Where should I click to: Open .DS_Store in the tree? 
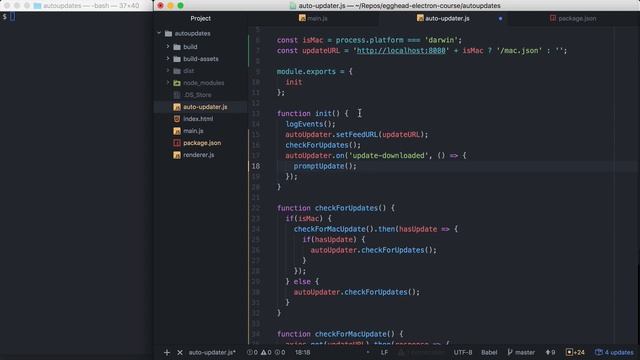click(197, 95)
